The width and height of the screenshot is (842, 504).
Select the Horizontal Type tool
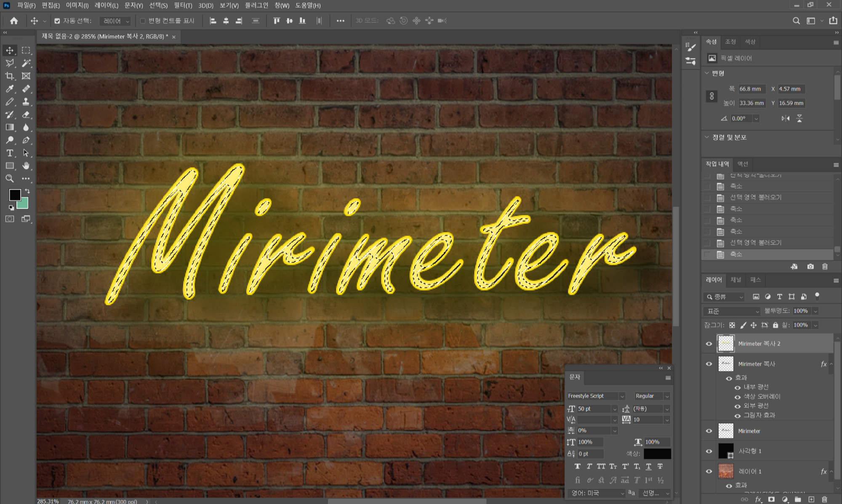9,153
